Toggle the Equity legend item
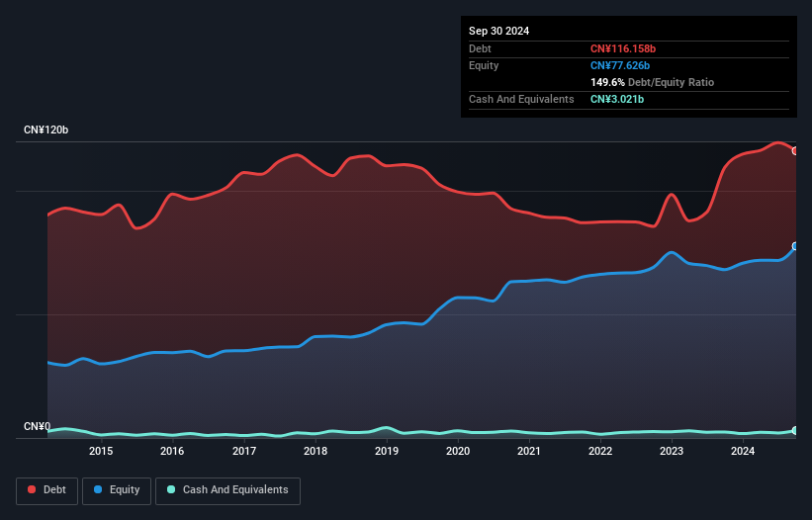The height and width of the screenshot is (520, 812). pyautogui.click(x=118, y=489)
